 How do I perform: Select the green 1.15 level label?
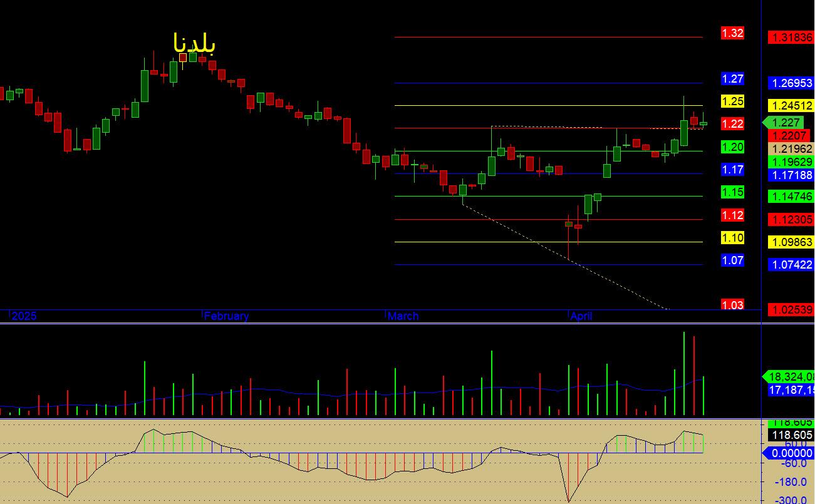(732, 192)
